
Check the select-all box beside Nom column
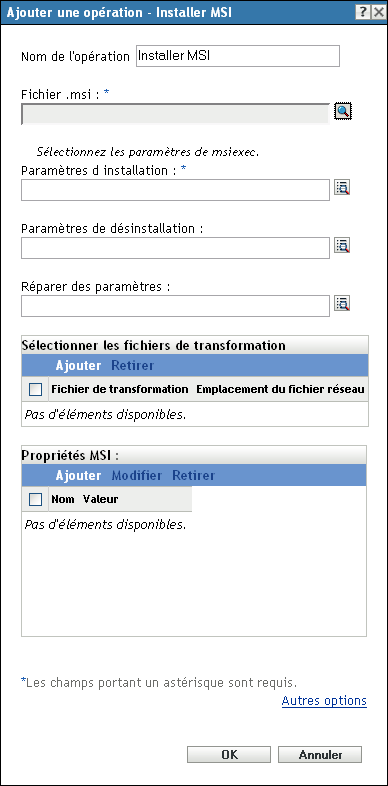[36, 499]
